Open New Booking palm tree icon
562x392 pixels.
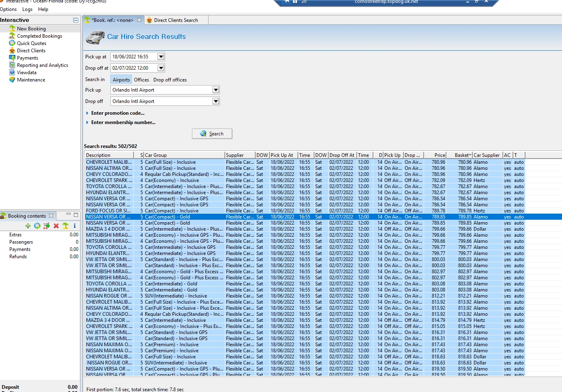[x=12, y=28]
